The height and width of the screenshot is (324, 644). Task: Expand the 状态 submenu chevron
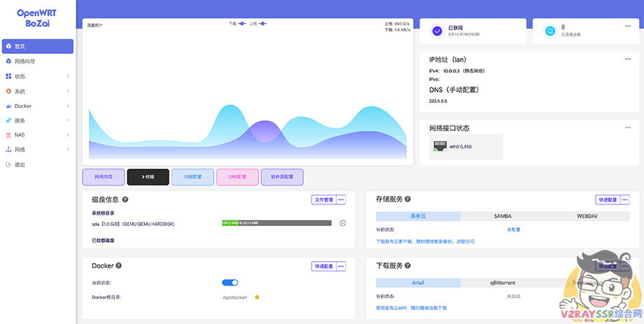[x=68, y=76]
